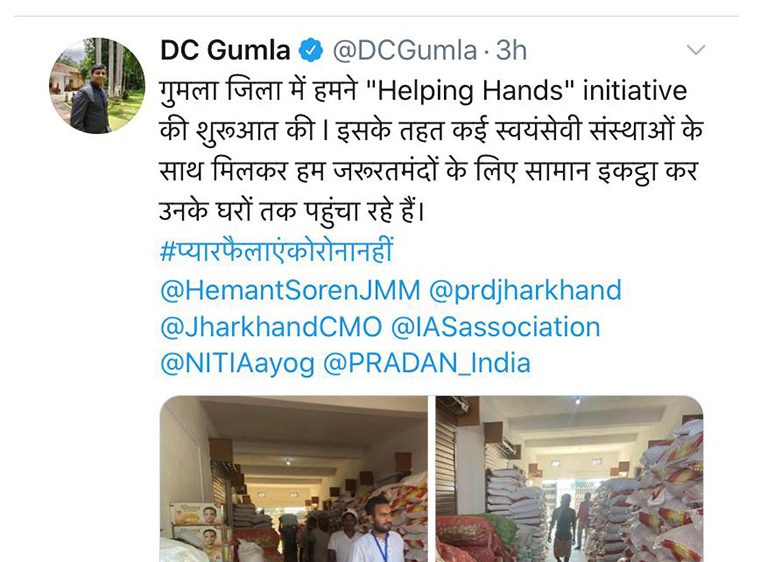Open right photo of stacked sacks
The height and width of the screenshot is (562, 768).
coord(570,479)
